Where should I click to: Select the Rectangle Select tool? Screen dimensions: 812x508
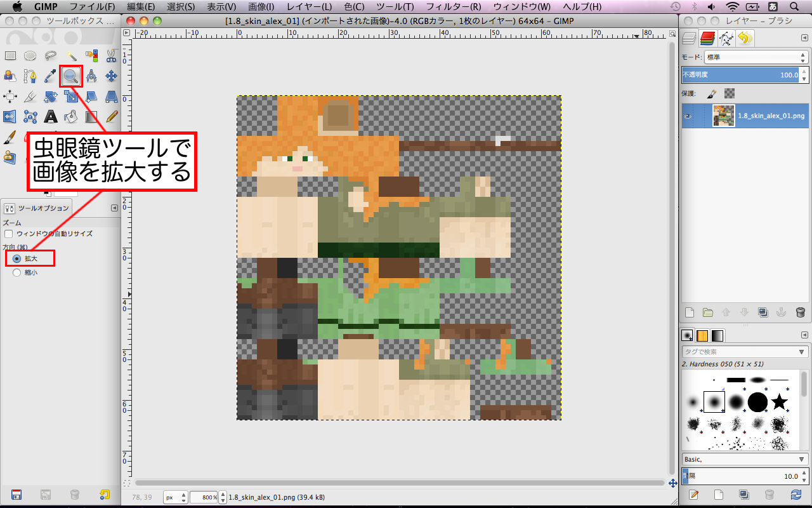(10, 56)
